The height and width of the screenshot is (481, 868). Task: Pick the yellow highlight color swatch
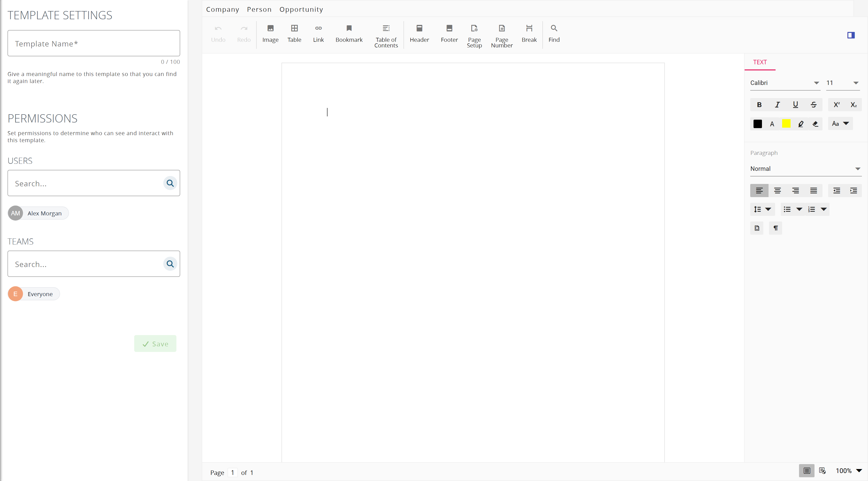tap(786, 124)
